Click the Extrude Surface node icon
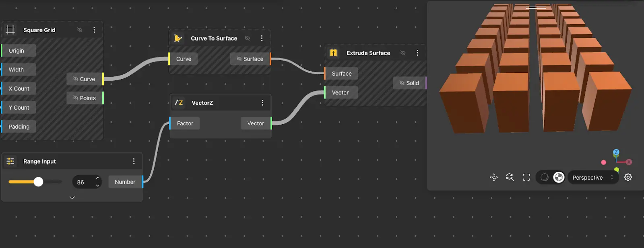 pyautogui.click(x=334, y=53)
